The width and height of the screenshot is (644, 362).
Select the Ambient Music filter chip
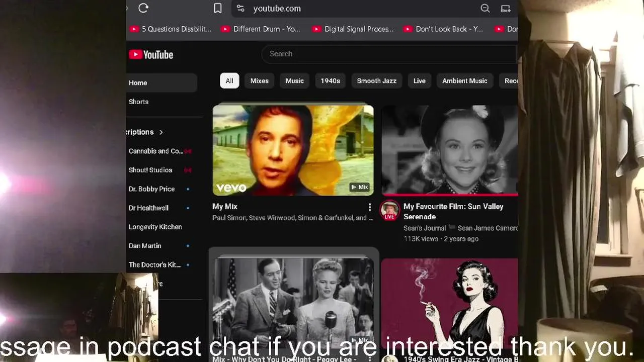465,81
